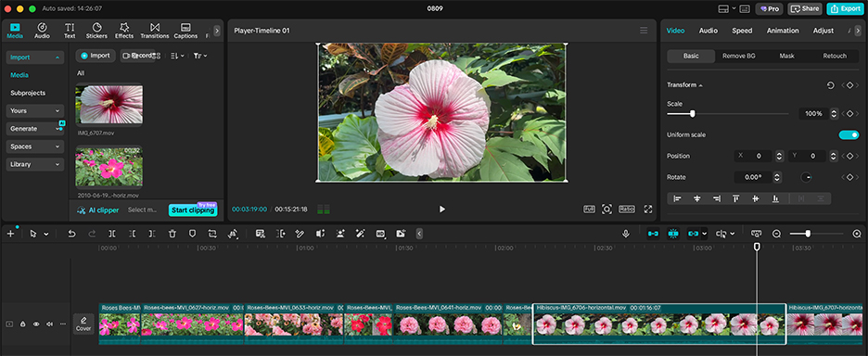Image resolution: width=868 pixels, height=356 pixels.
Task: Click the Import media button
Action: 96,56
